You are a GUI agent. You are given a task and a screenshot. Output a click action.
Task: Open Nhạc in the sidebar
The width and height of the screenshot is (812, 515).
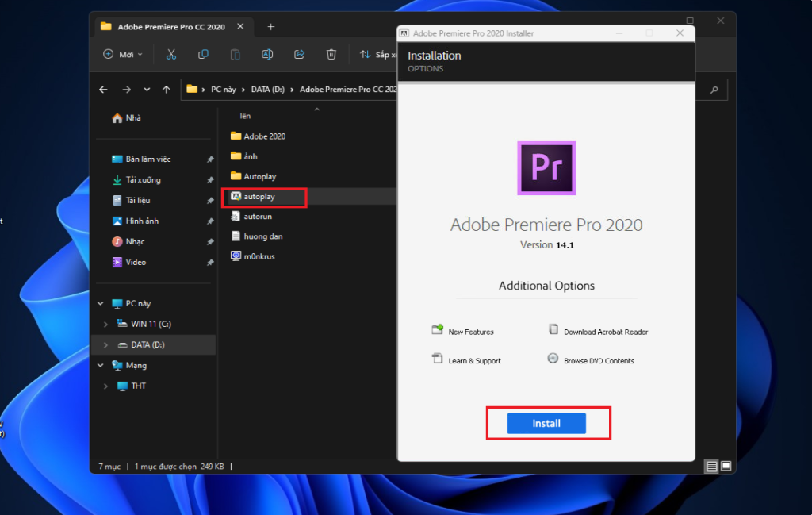(128, 242)
